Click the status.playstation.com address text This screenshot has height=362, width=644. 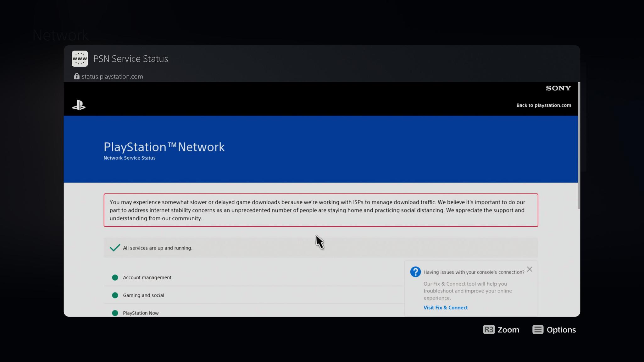pos(112,76)
